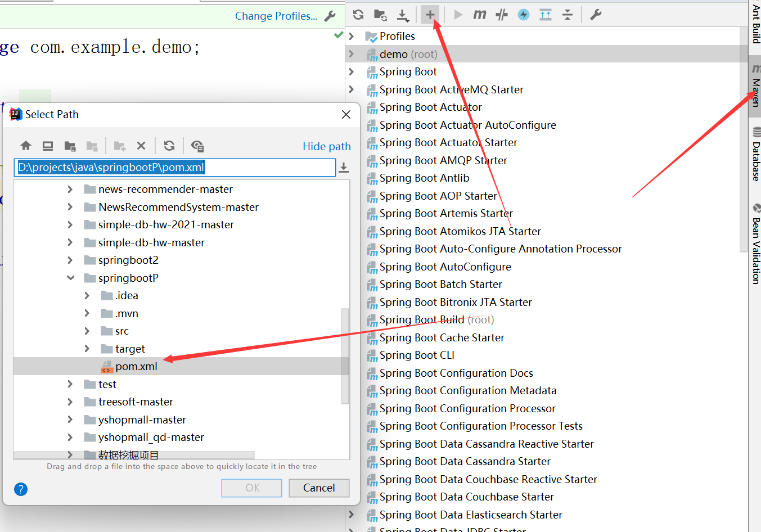
Task: Click the Maven panel vertical scrollbar
Action: pyautogui.click(x=744, y=139)
